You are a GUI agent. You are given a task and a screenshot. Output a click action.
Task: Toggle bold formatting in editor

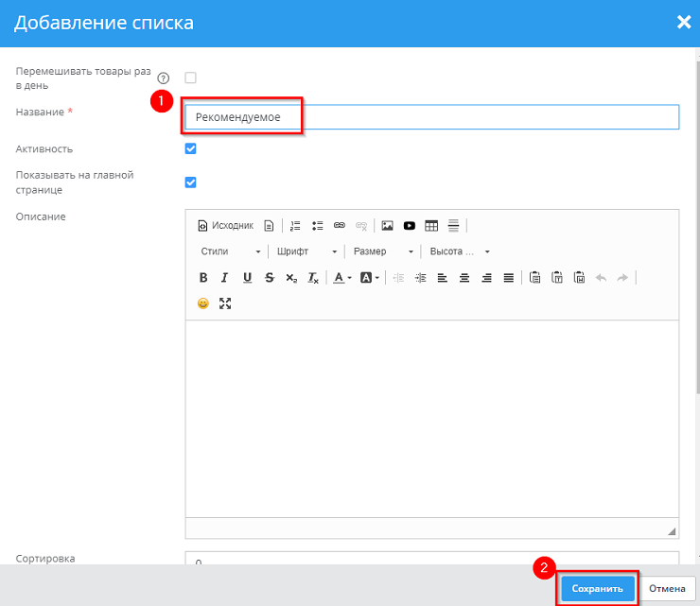tap(202, 278)
